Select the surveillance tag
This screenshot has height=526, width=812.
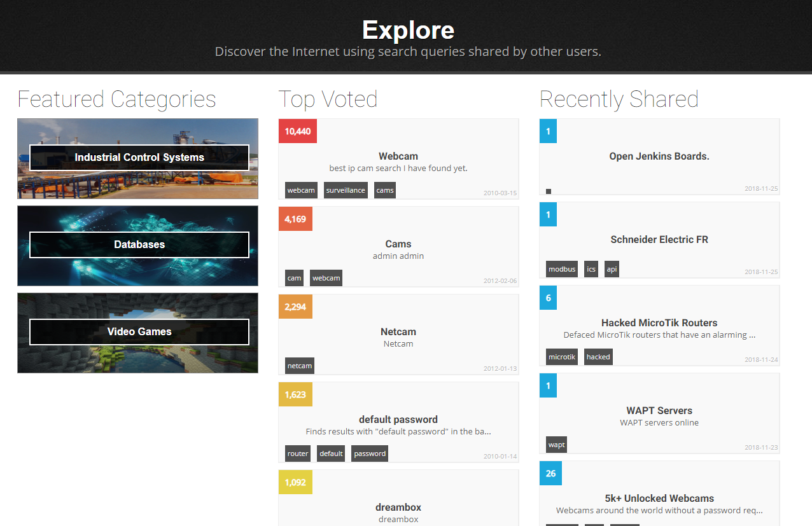pos(346,190)
